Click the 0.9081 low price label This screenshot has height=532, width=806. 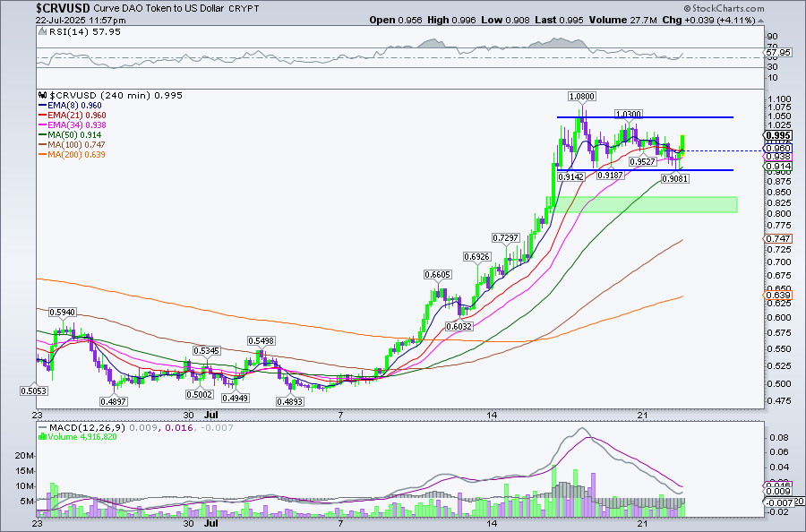pyautogui.click(x=675, y=179)
